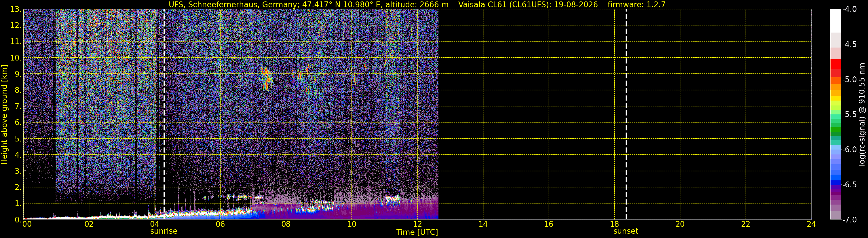Click time axis tick label 02

[89, 224]
